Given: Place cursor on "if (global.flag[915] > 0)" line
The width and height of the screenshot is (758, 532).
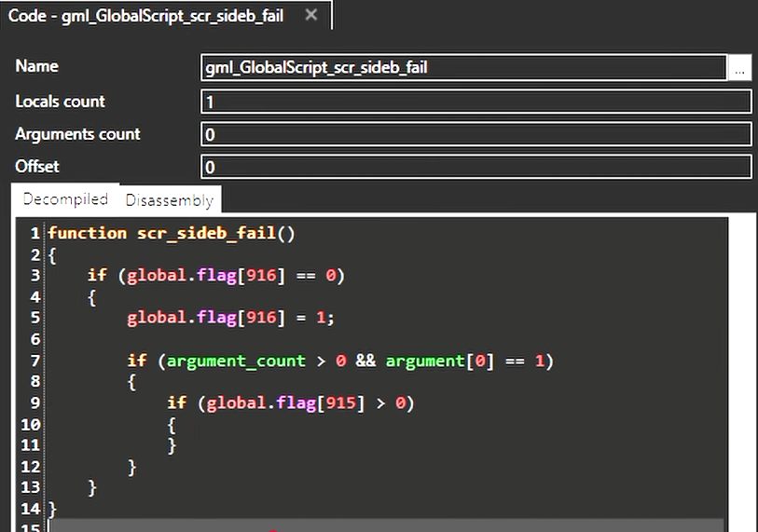Looking at the screenshot, I should point(291,403).
